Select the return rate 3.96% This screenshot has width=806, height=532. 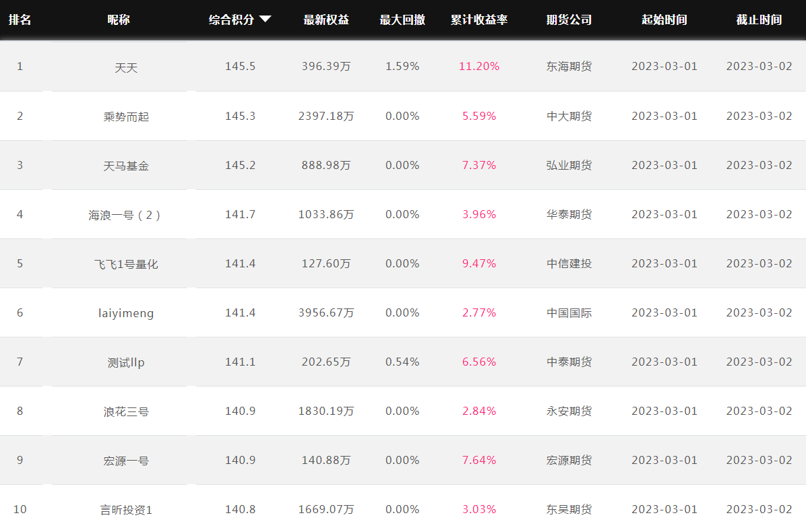[479, 215]
